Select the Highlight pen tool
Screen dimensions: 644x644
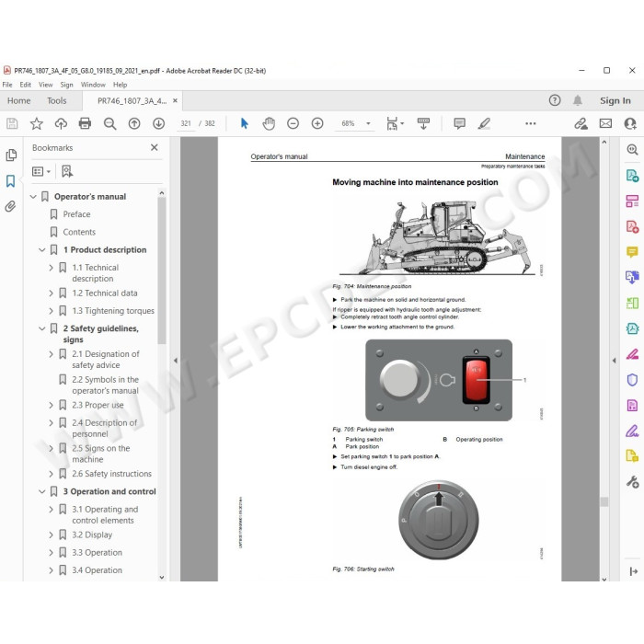click(484, 123)
